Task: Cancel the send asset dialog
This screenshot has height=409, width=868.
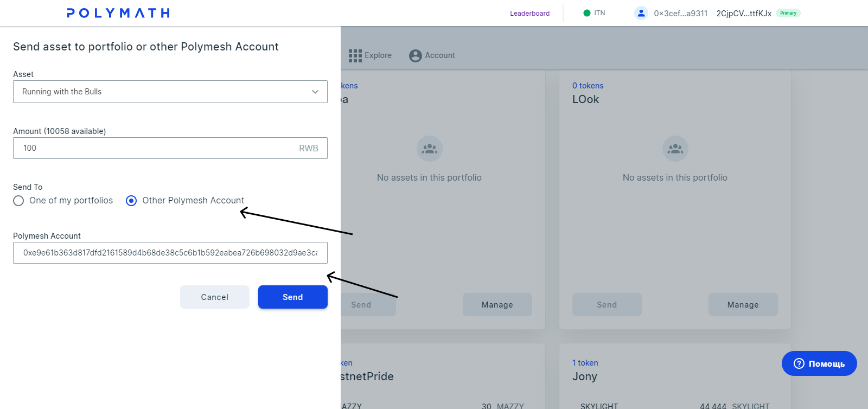Action: click(215, 297)
